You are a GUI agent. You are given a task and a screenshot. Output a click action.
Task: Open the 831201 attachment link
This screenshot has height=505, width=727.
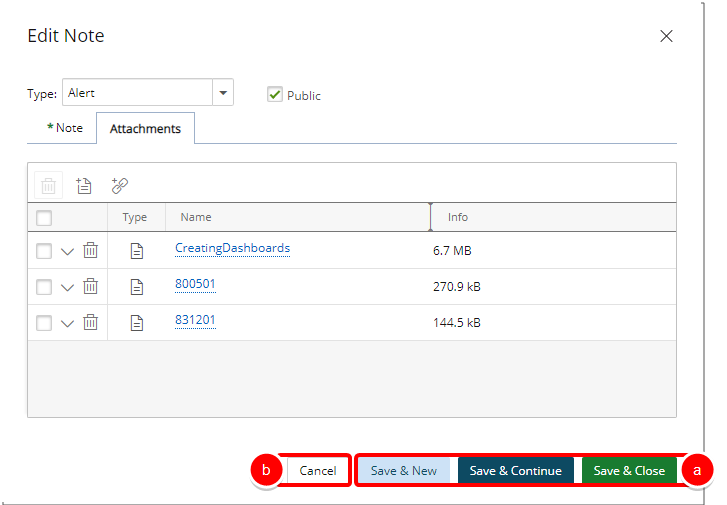[x=195, y=320]
